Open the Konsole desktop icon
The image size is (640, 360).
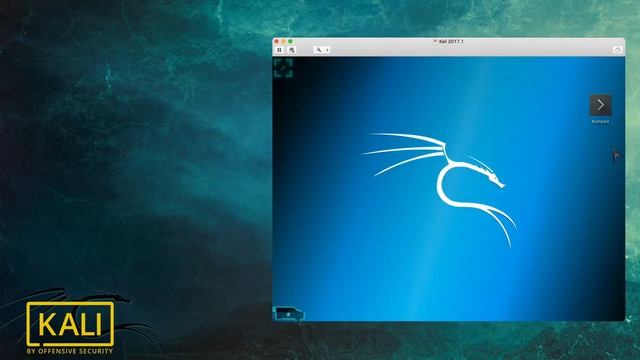(x=600, y=105)
